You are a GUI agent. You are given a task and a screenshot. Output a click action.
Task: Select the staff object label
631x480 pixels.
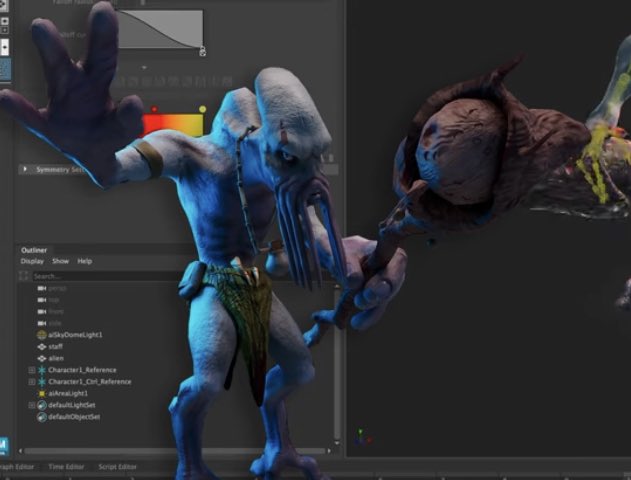tap(56, 346)
